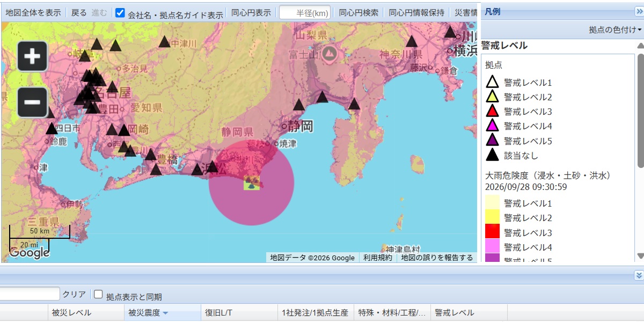644x322 pixels.
Task: Click the 警戒レベル2 yellow triangle legend icon
Action: tap(492, 97)
